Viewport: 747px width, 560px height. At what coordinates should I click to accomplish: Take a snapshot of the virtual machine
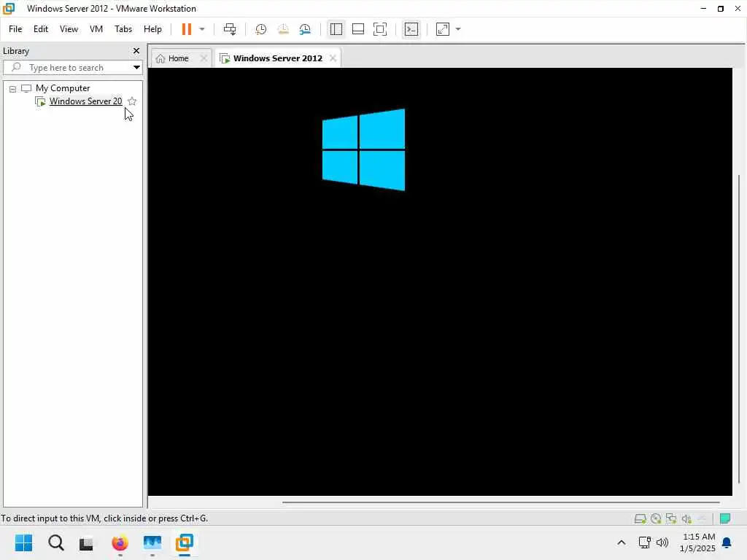[x=260, y=29]
